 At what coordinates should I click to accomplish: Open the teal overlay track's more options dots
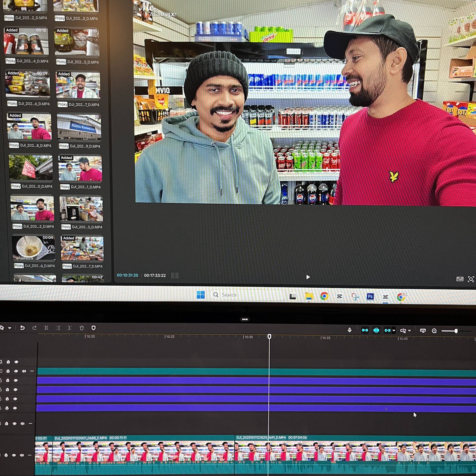pyautogui.click(x=32, y=371)
